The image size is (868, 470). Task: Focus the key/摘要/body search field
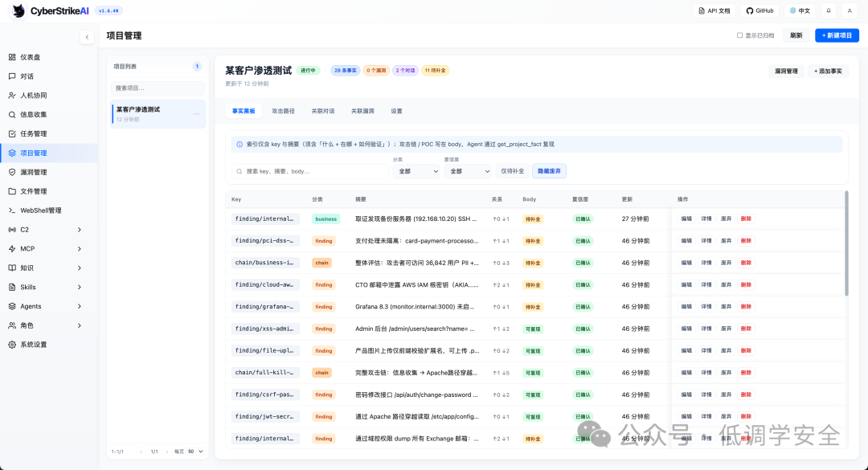point(310,172)
